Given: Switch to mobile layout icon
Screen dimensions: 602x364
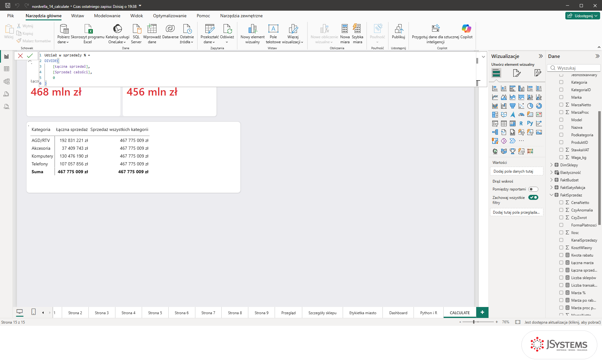Looking at the screenshot, I should click(34, 312).
